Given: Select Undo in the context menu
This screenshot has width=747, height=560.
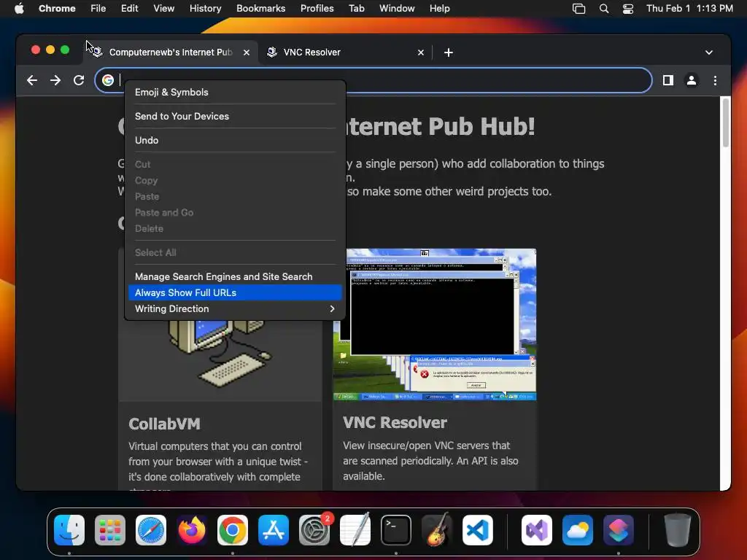Looking at the screenshot, I should click(x=236, y=141).
